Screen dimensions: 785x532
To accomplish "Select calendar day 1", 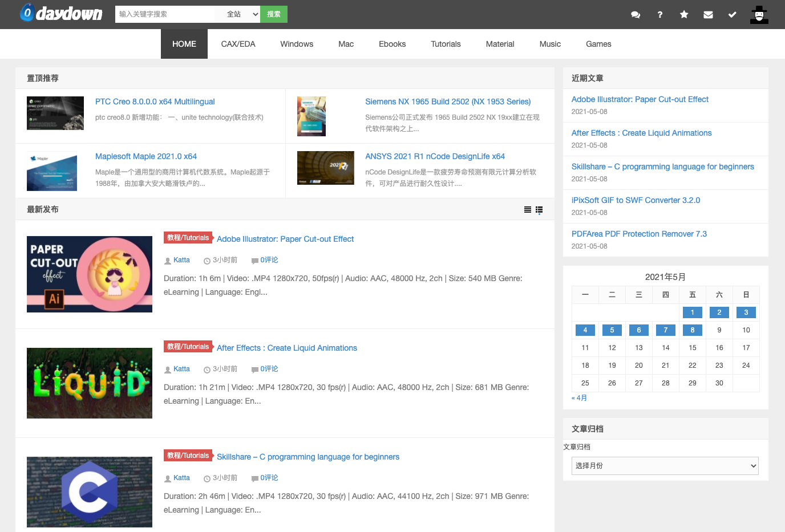I will [693, 312].
